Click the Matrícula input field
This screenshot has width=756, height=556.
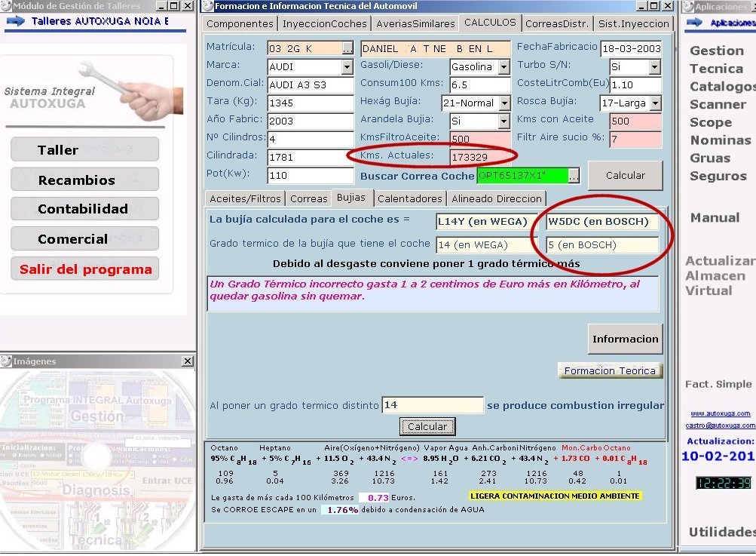(x=305, y=48)
